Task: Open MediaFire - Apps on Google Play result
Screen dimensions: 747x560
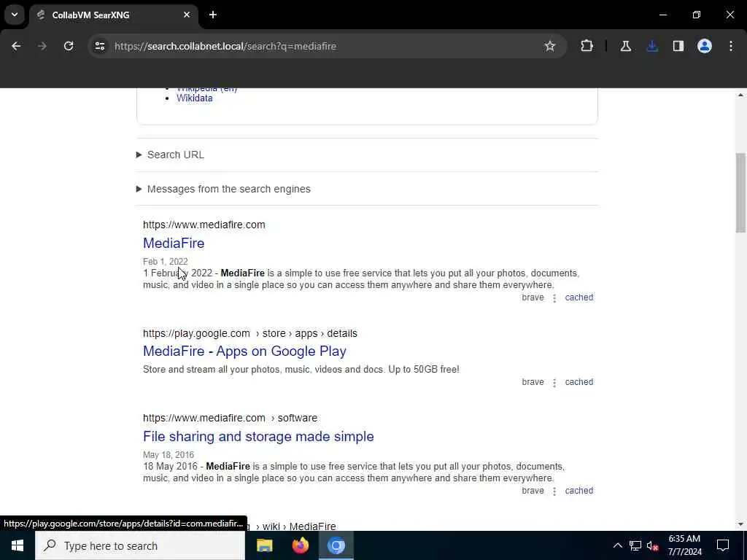Action: 244,351
